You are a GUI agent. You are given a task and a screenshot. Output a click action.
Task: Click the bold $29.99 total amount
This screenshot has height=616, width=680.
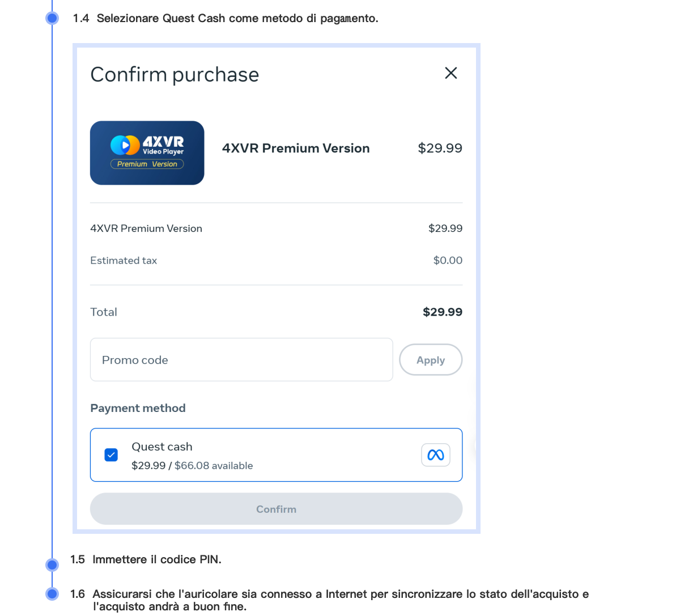click(443, 312)
